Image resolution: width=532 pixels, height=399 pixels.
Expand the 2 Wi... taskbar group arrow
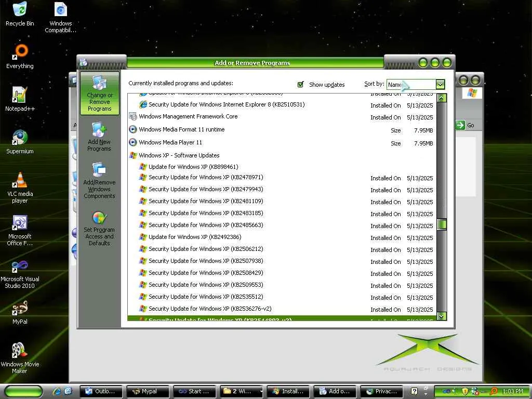point(261,392)
